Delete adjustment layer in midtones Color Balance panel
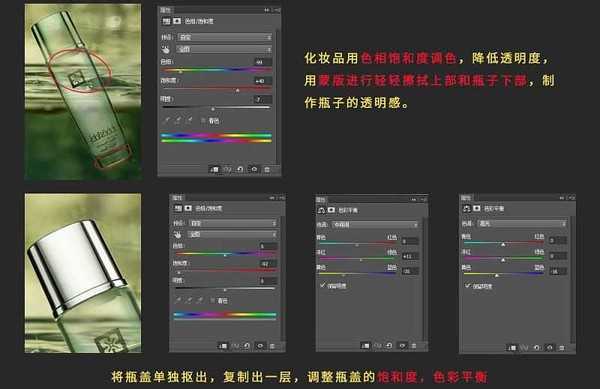This screenshot has width=600, height=389. [x=414, y=345]
